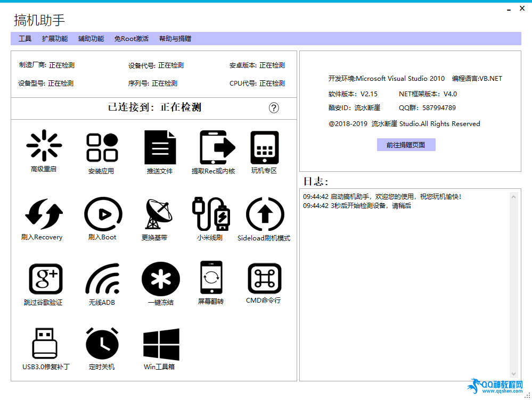Click the CPU代号 status value
532x400 pixels.
(x=272, y=84)
